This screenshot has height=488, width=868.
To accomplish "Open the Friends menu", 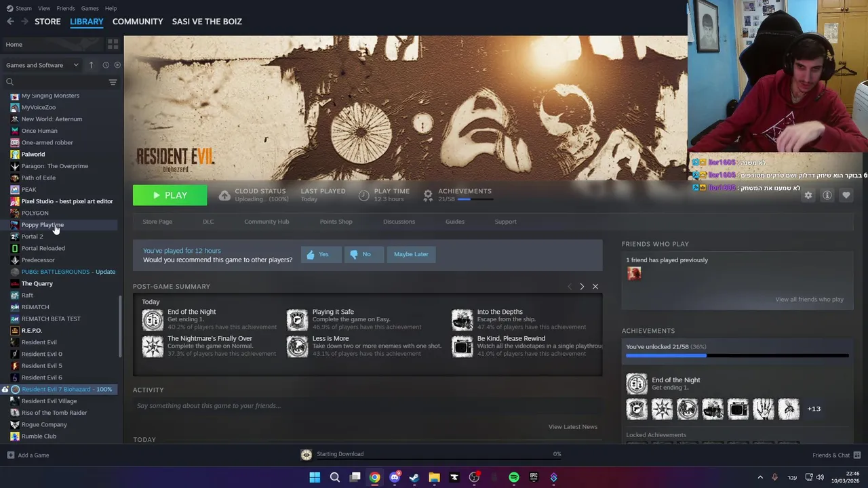I will pyautogui.click(x=66, y=8).
